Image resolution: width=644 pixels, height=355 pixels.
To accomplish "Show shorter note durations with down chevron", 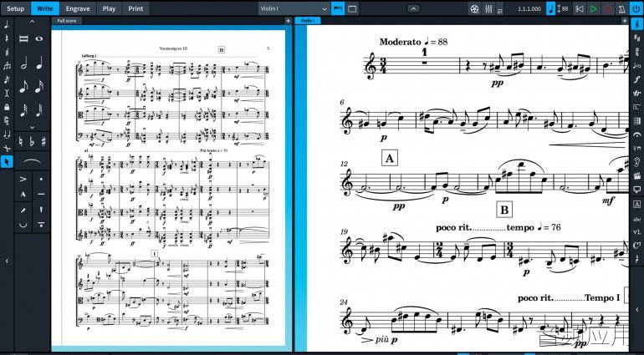I will [x=32, y=127].
